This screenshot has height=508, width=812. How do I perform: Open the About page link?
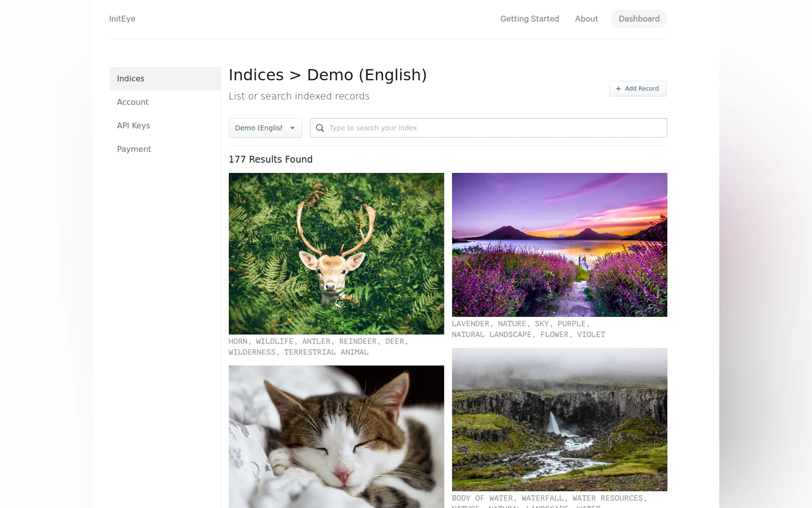click(586, 19)
